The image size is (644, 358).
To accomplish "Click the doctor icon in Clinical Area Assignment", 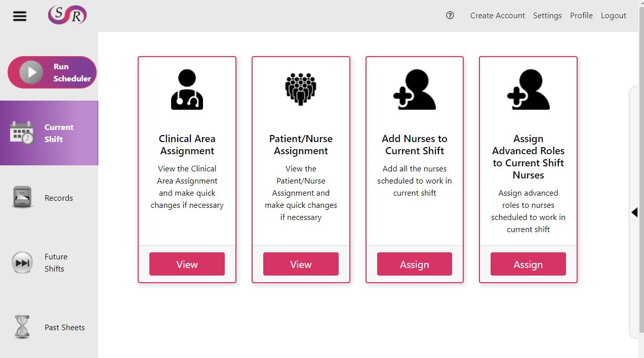I will point(187,89).
